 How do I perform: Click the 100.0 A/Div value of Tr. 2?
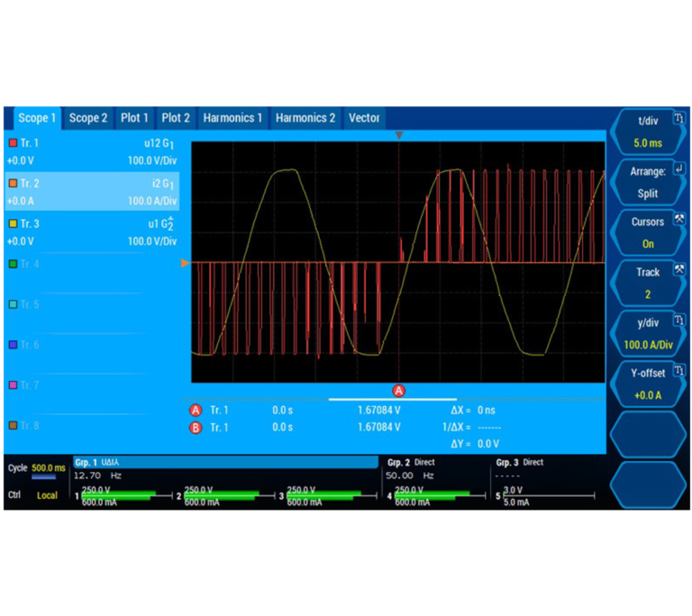pos(152,201)
